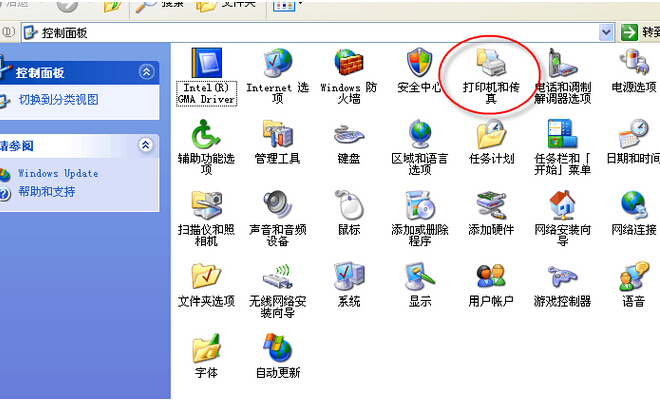Viewport: 660px width, 400px height.
Task: Collapse the 控制面板 sidebar panel
Action: click(x=147, y=72)
